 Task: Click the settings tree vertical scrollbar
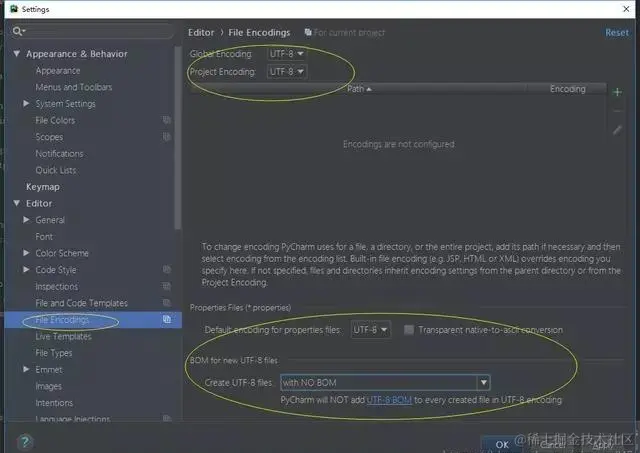click(x=178, y=139)
